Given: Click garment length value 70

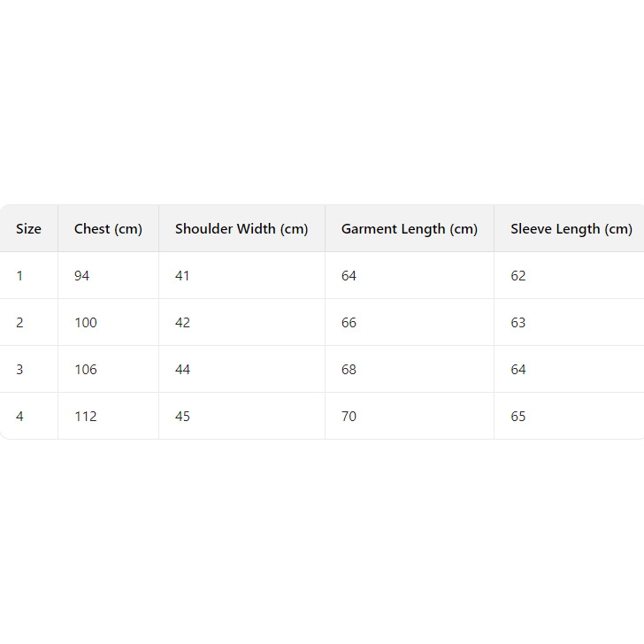Looking at the screenshot, I should coord(349,417).
